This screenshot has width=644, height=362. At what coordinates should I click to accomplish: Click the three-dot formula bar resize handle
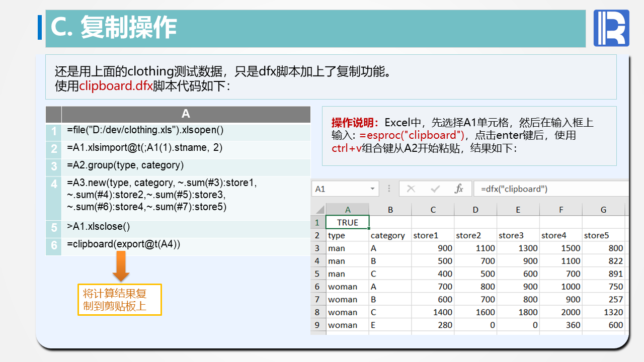click(x=389, y=189)
